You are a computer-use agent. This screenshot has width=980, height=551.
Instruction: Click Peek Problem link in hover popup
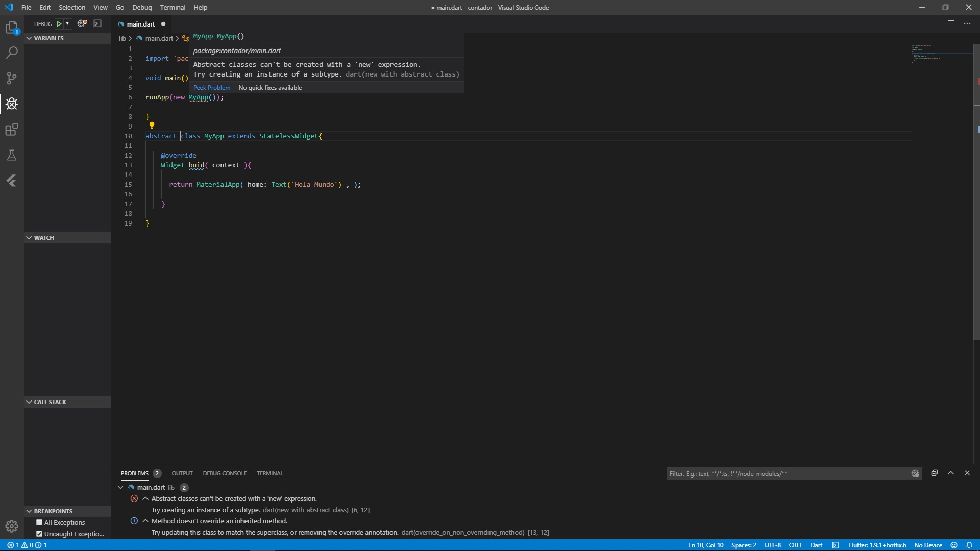212,88
